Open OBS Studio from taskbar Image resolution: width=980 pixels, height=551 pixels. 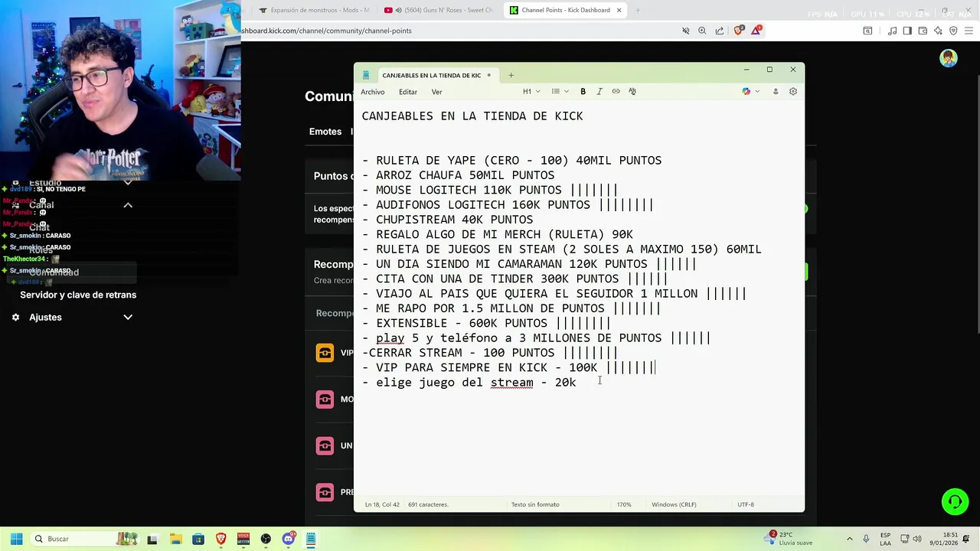point(266,539)
